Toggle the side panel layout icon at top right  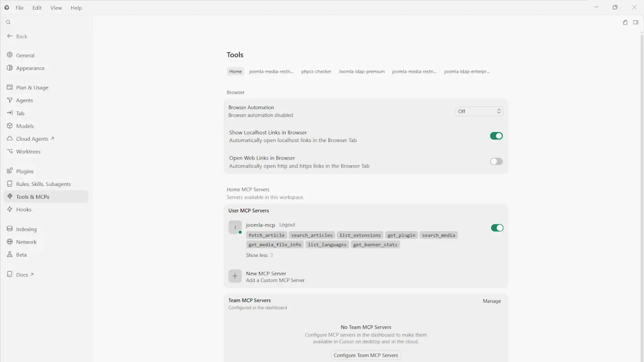[x=636, y=22]
